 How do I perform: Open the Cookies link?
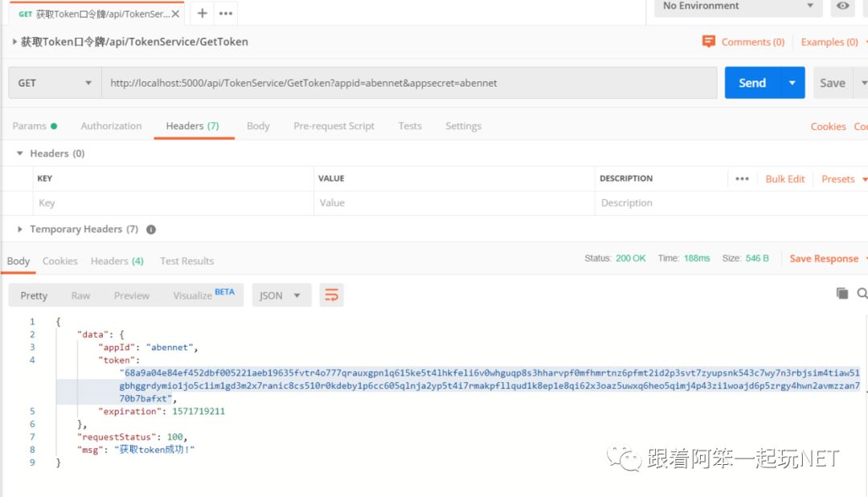[828, 127]
